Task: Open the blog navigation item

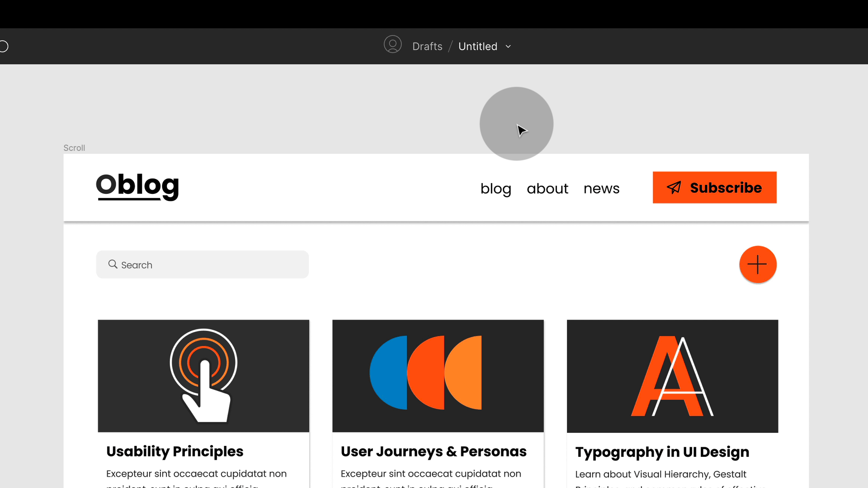Action: pyautogui.click(x=495, y=188)
